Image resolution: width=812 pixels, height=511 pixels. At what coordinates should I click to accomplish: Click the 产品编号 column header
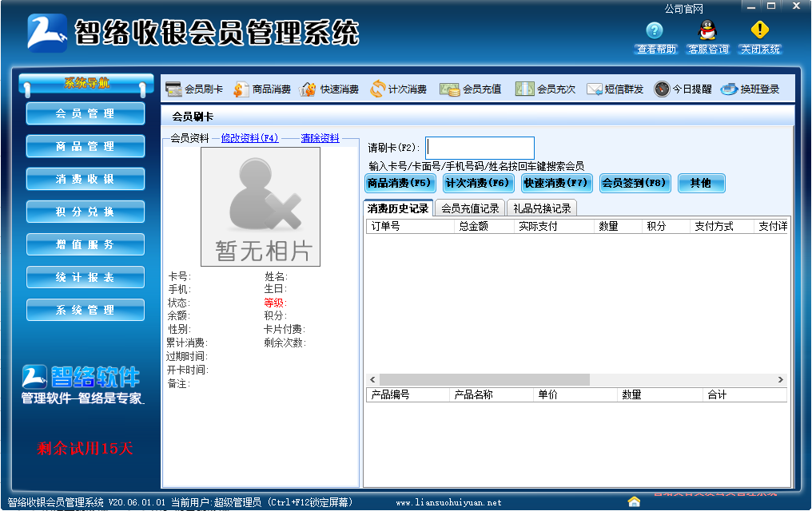pyautogui.click(x=408, y=394)
